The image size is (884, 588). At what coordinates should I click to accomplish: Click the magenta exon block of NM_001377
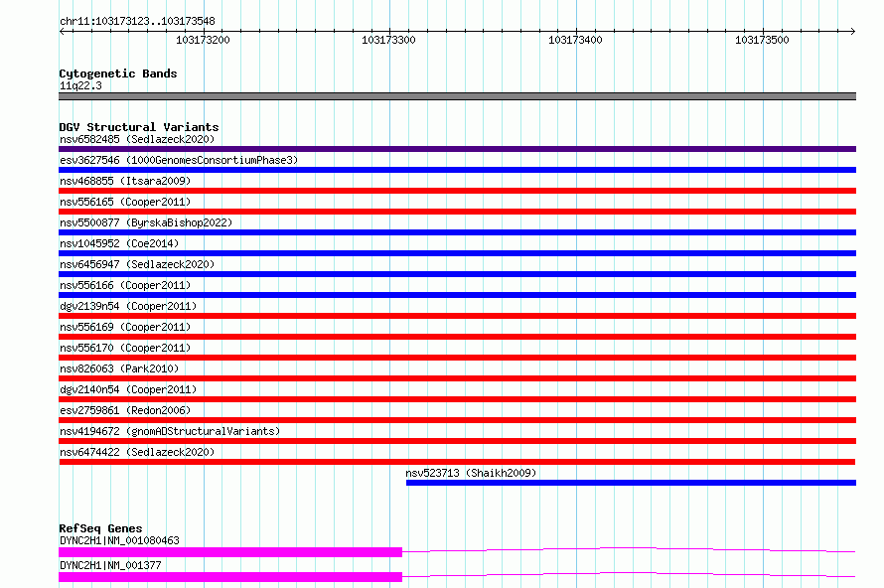click(230, 577)
